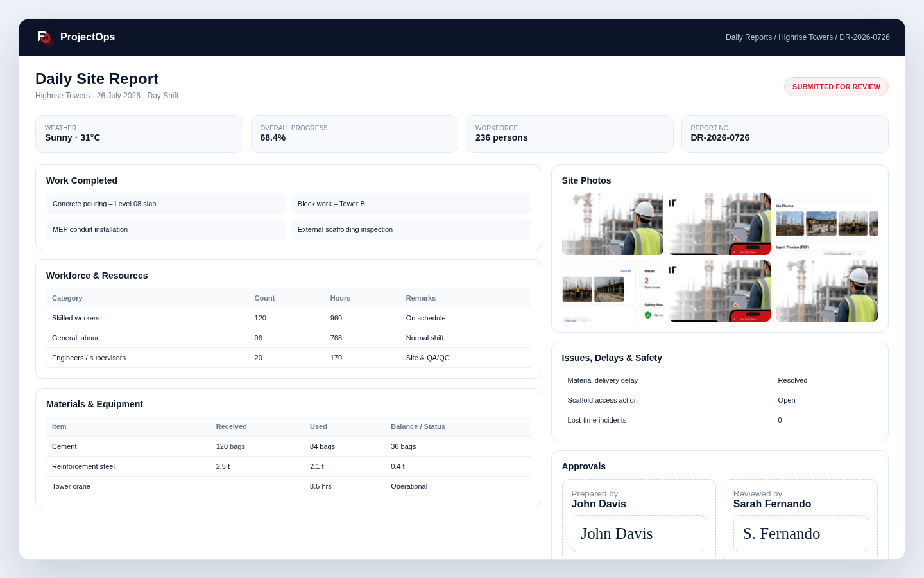Click the Workforce 236 persons card
This screenshot has width=924, height=578.
pos(570,134)
